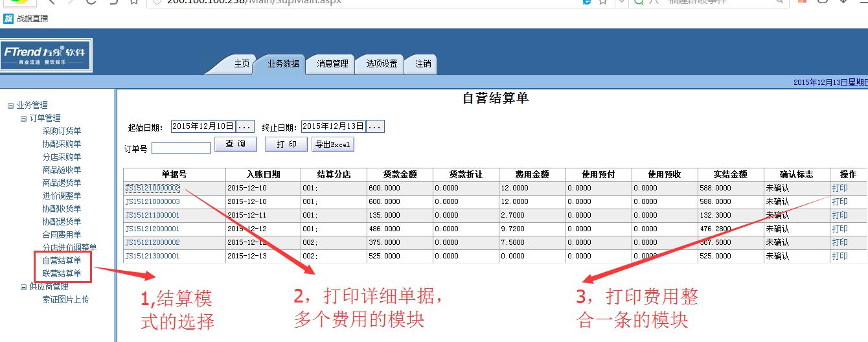This screenshot has width=868, height=342.
Task: Open 进价调整单 in the sidebar
Action: pyautogui.click(x=62, y=196)
